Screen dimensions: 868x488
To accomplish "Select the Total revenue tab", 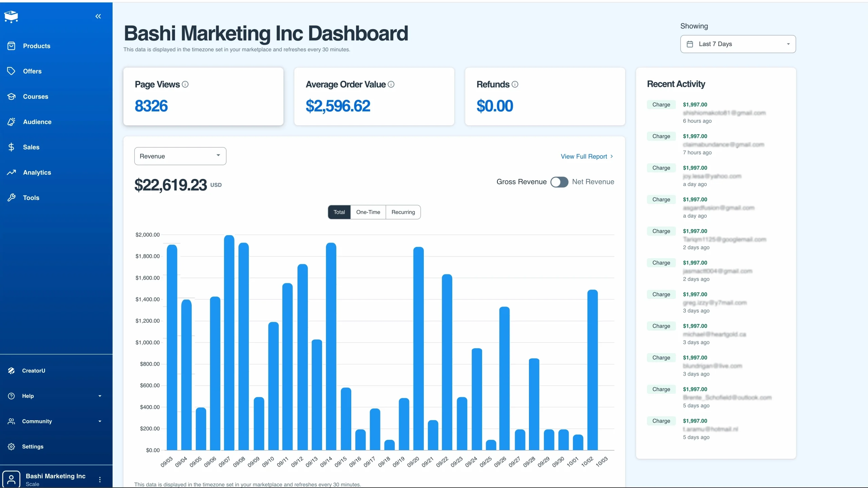I will coord(339,212).
